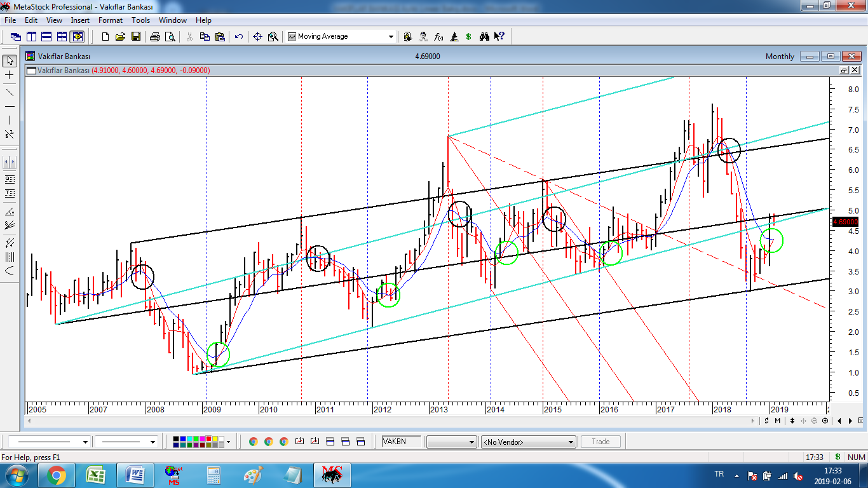The width and height of the screenshot is (868, 488).
Task: Open the Format menu
Action: click(x=111, y=20)
